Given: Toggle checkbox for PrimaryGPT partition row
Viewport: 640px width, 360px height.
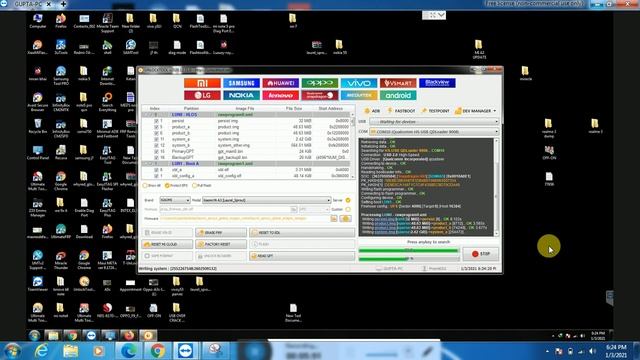Looking at the screenshot, I should tap(156, 151).
